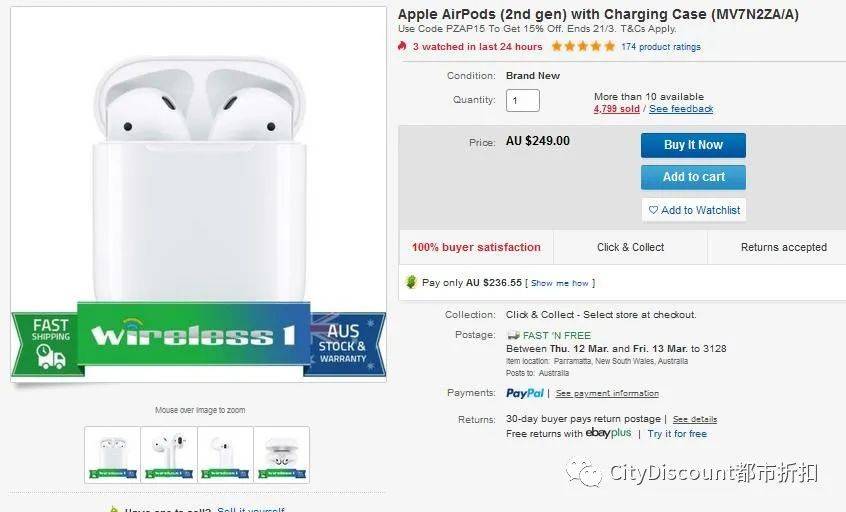846x512 pixels.
Task: Click the Quantity input field
Action: point(522,100)
